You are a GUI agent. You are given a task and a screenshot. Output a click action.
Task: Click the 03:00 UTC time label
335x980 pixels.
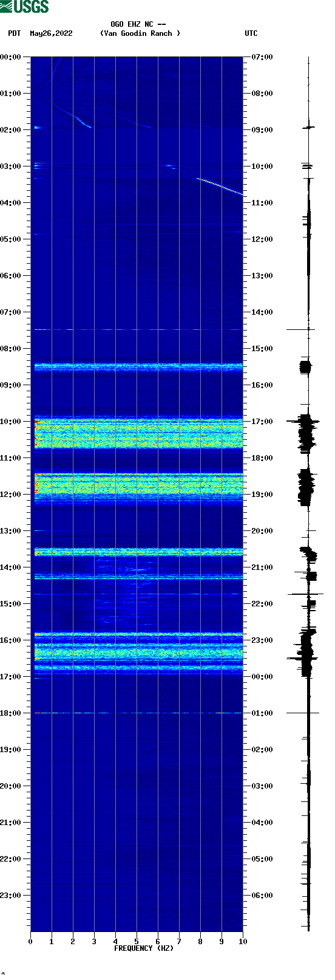(262, 786)
